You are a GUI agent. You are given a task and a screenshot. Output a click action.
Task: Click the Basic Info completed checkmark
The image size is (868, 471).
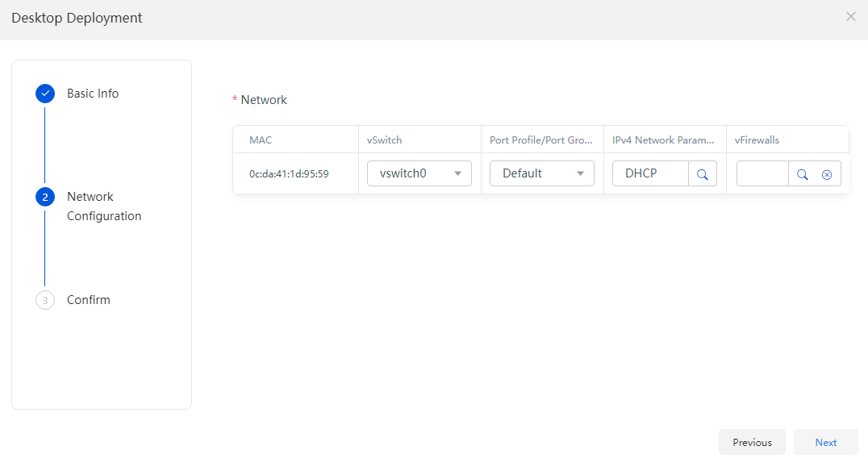coord(45,94)
